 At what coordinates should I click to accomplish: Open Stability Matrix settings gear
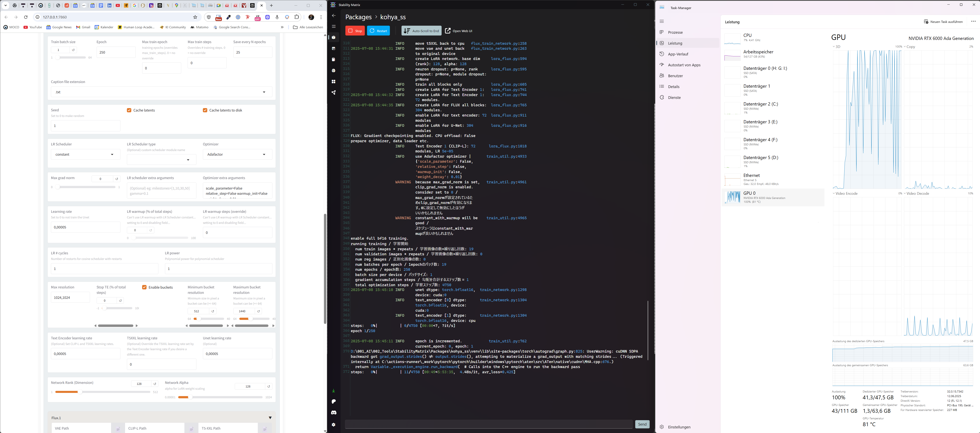(x=334, y=425)
